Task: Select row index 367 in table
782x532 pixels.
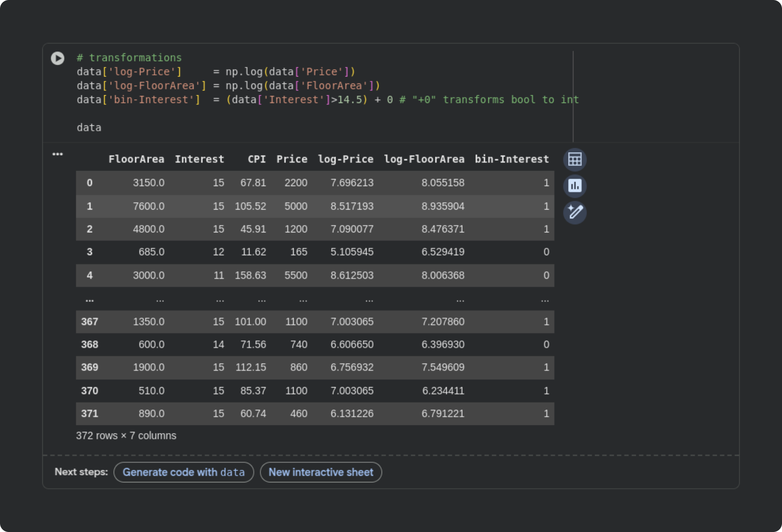Action: (x=90, y=322)
